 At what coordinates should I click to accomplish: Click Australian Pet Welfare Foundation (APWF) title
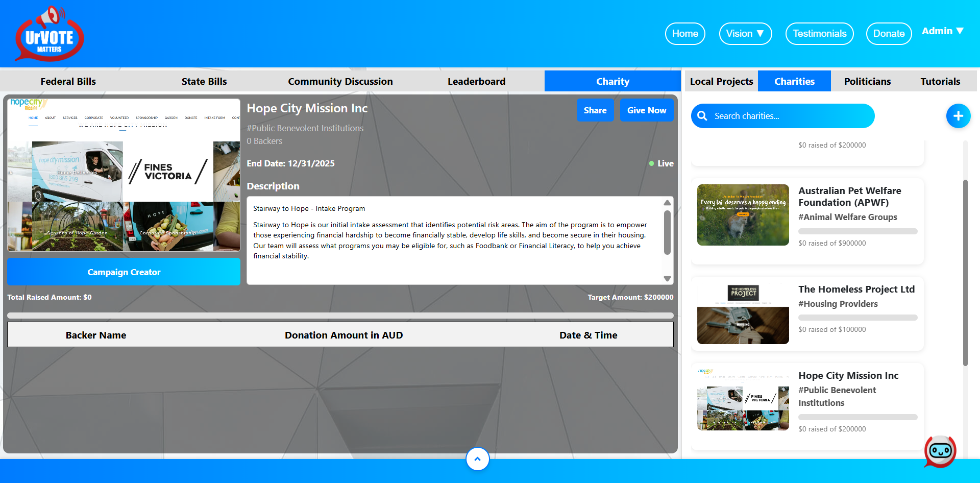[850, 197]
